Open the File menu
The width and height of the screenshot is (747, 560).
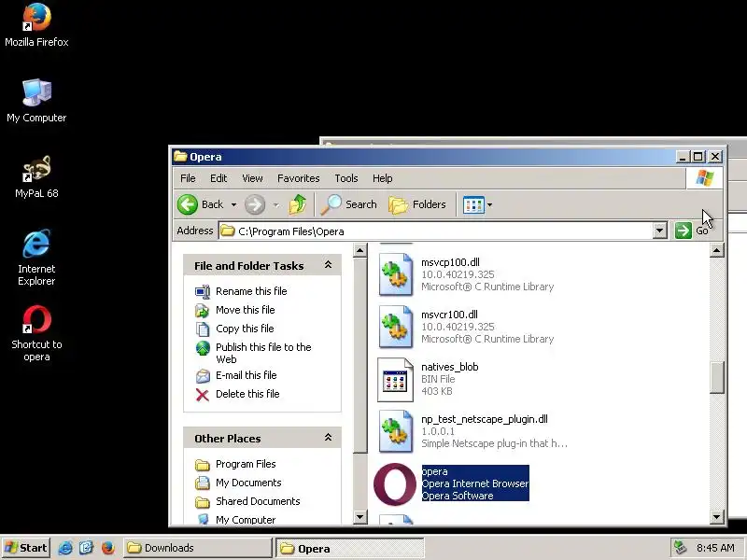[188, 178]
